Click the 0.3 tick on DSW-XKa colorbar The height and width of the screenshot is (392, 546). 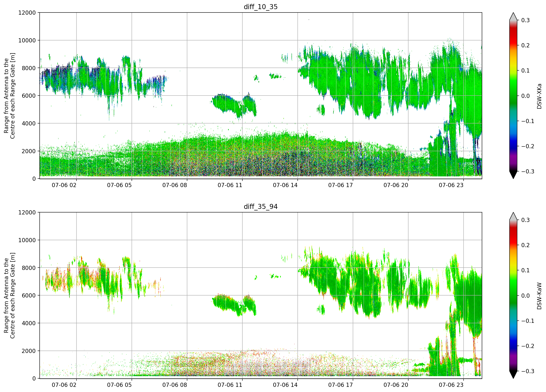(x=526, y=20)
